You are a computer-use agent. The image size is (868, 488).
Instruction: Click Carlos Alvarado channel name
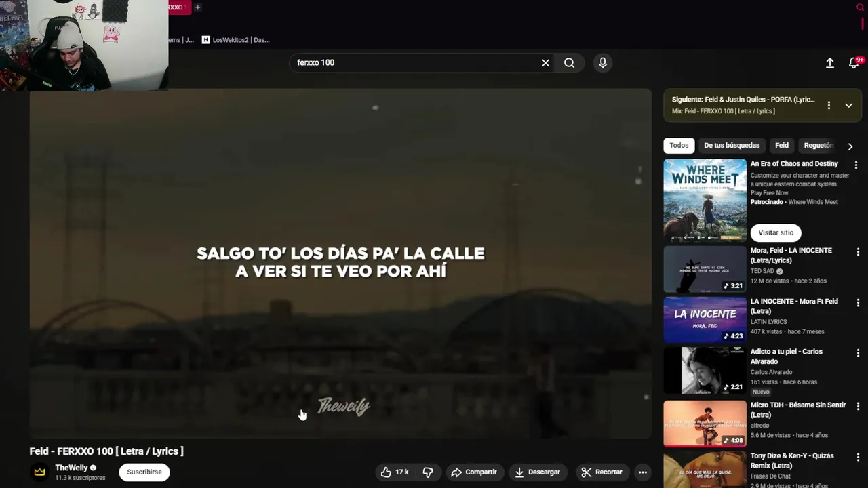coord(771,372)
